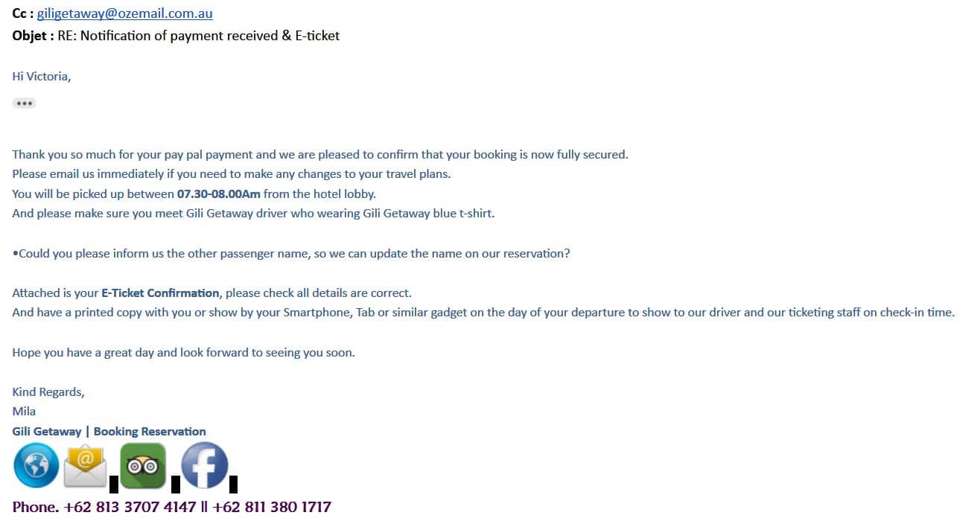
Task: Click the Hope you have a great day line
Action: pyautogui.click(x=183, y=353)
